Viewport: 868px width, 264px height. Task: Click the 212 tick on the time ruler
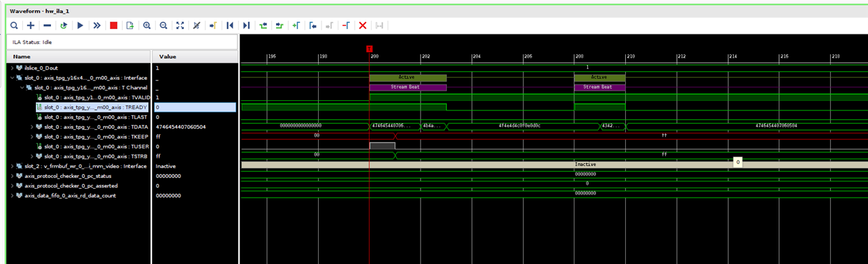pos(682,57)
